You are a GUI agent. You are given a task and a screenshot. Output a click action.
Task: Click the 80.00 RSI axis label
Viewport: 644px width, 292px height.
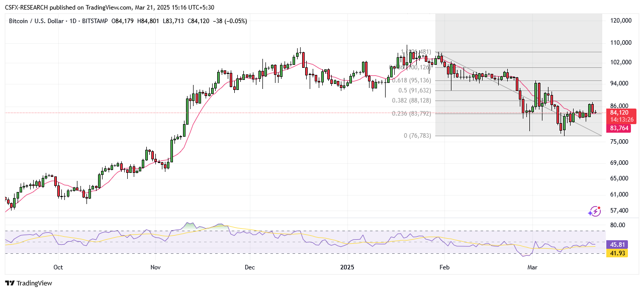pos(617,225)
